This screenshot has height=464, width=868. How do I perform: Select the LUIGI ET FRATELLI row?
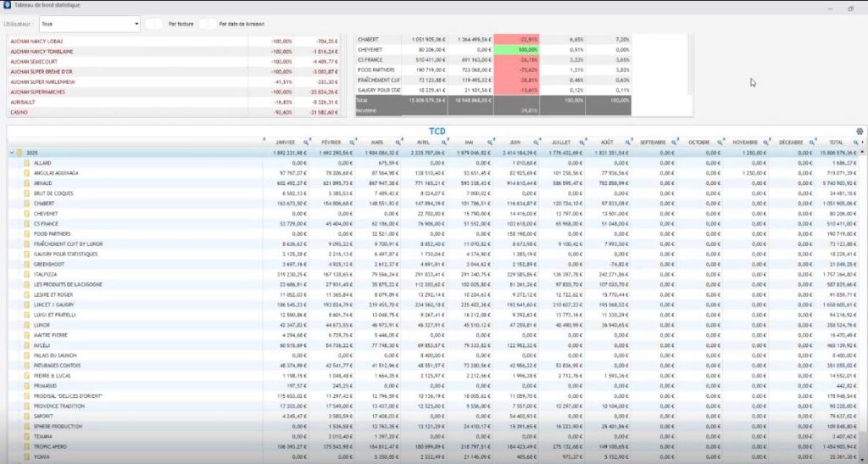(x=434, y=315)
